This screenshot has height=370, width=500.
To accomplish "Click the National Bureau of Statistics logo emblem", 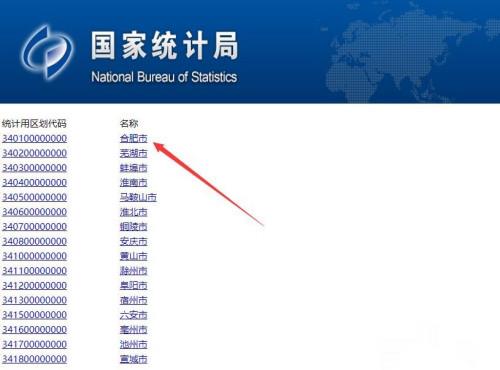I will pos(47,52).
